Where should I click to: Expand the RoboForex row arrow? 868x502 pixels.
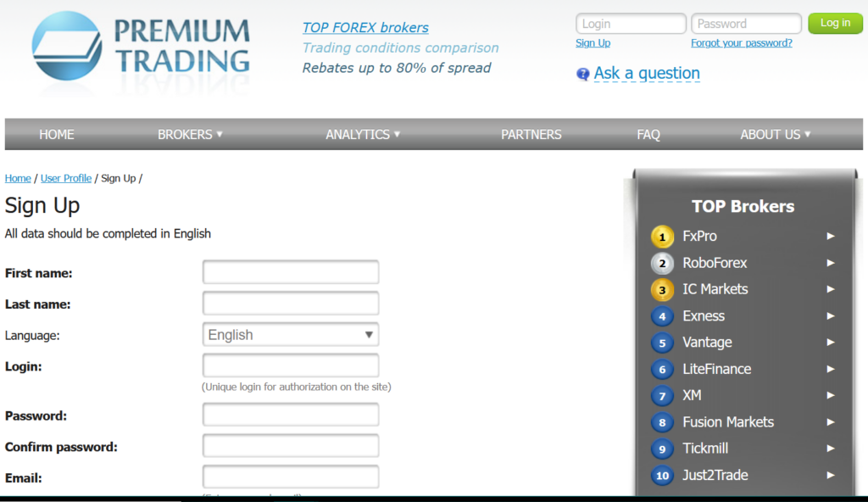831,263
